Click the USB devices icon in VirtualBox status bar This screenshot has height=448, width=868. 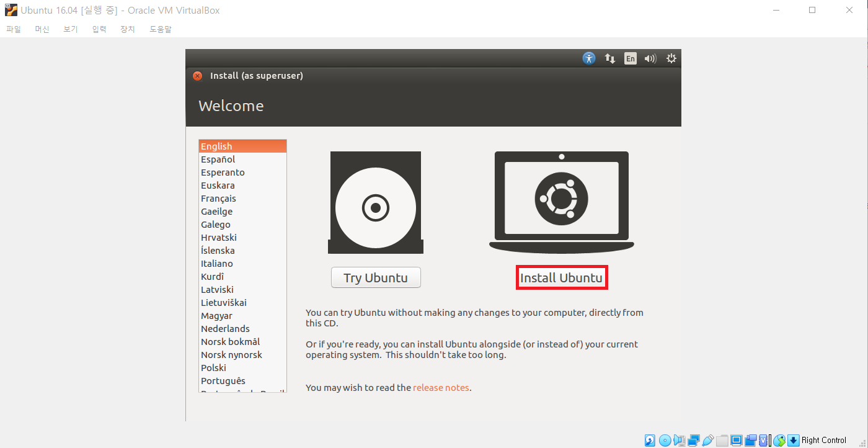point(708,441)
